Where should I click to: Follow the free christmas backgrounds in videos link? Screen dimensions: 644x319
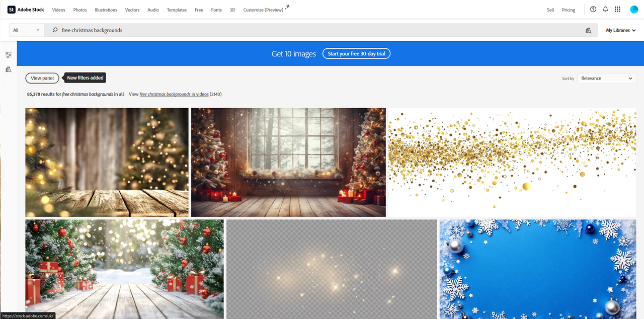174,94
